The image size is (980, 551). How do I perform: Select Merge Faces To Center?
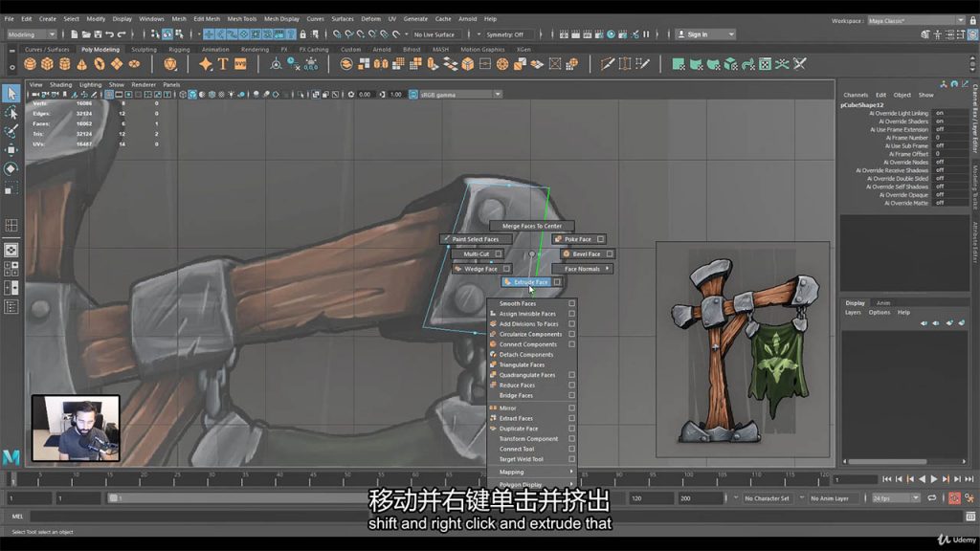531,226
